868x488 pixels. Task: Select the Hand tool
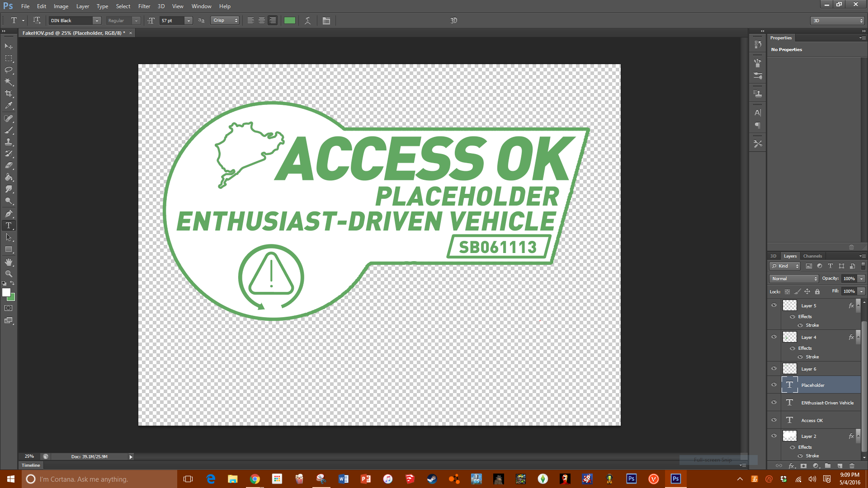click(9, 262)
